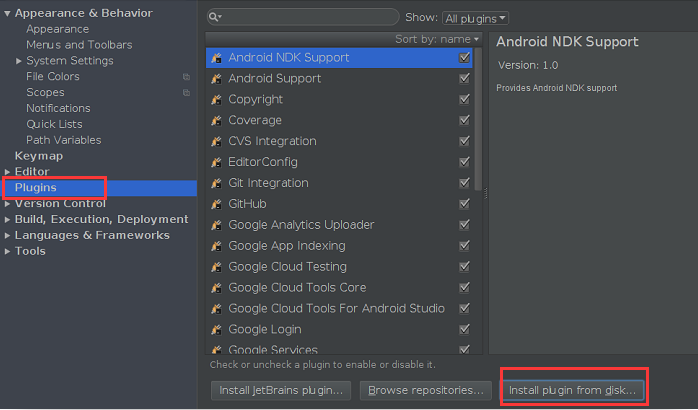Open the Keymap settings page
Image resolution: width=698 pixels, height=410 pixels.
(39, 156)
